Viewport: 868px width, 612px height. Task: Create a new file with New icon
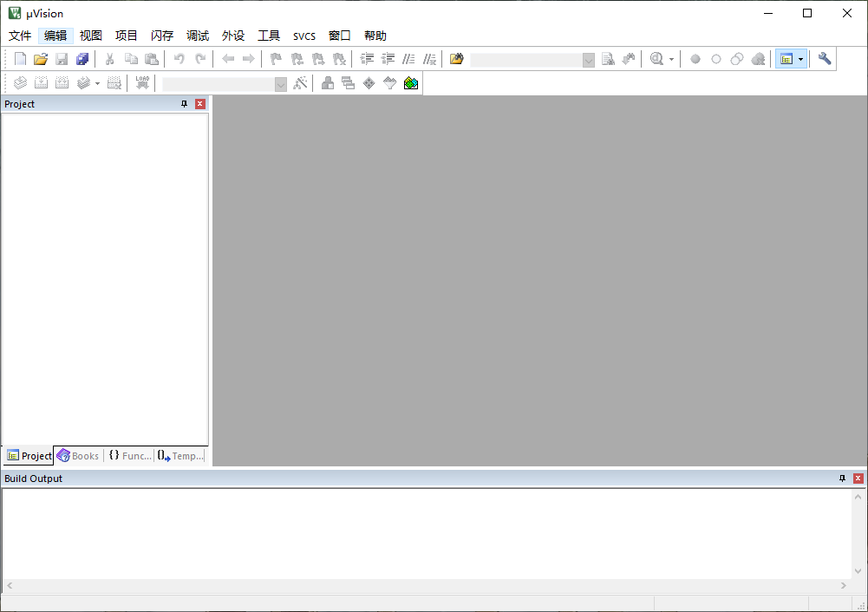20,59
